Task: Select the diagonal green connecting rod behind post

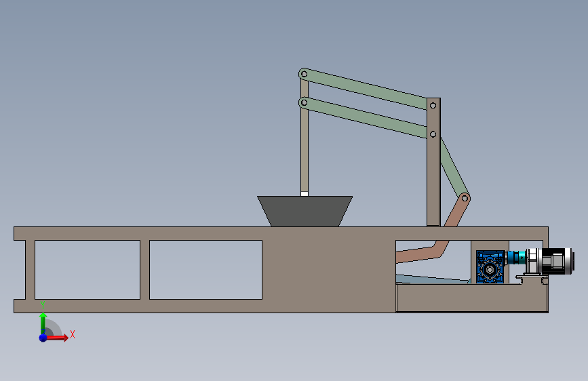Action: click(455, 168)
